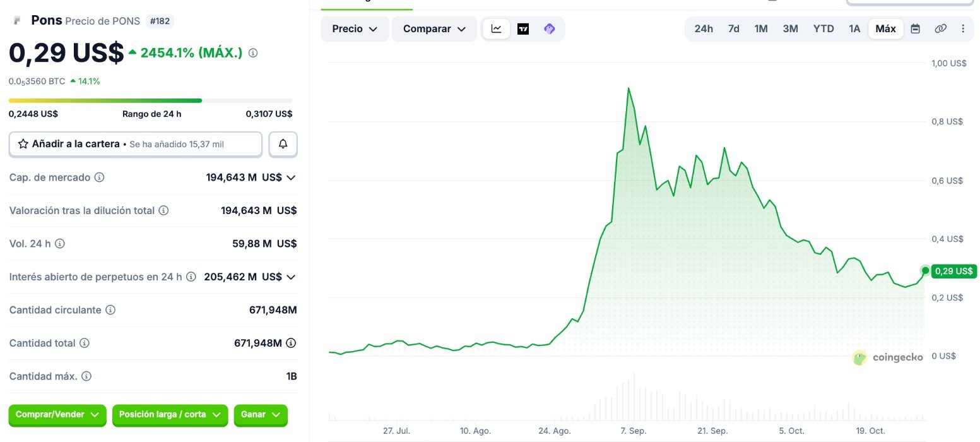Select the line chart view icon
980x442 pixels.
pyautogui.click(x=497, y=28)
